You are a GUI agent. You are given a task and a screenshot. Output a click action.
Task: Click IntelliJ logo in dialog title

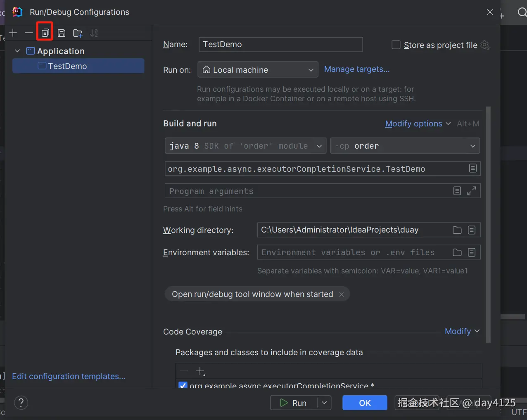pos(17,12)
